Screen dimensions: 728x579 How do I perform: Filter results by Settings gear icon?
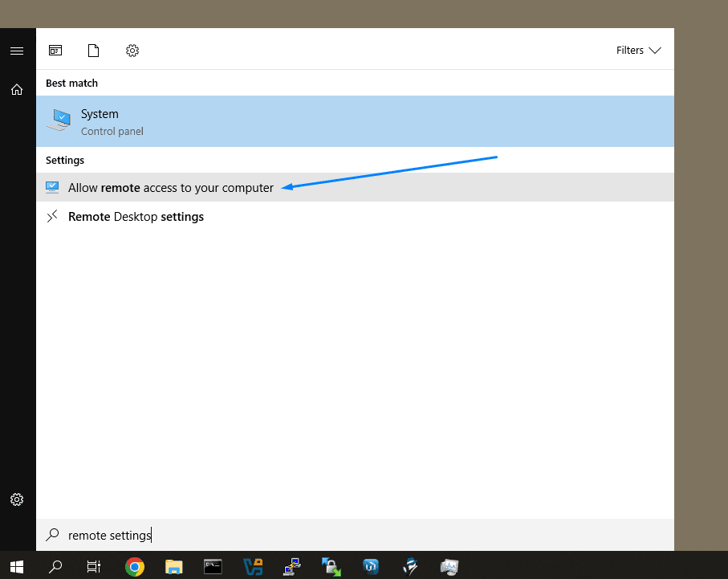pyautogui.click(x=132, y=50)
